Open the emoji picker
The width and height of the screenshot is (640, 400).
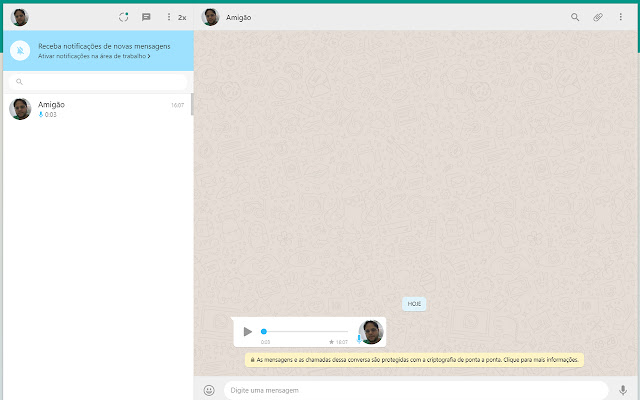(209, 390)
